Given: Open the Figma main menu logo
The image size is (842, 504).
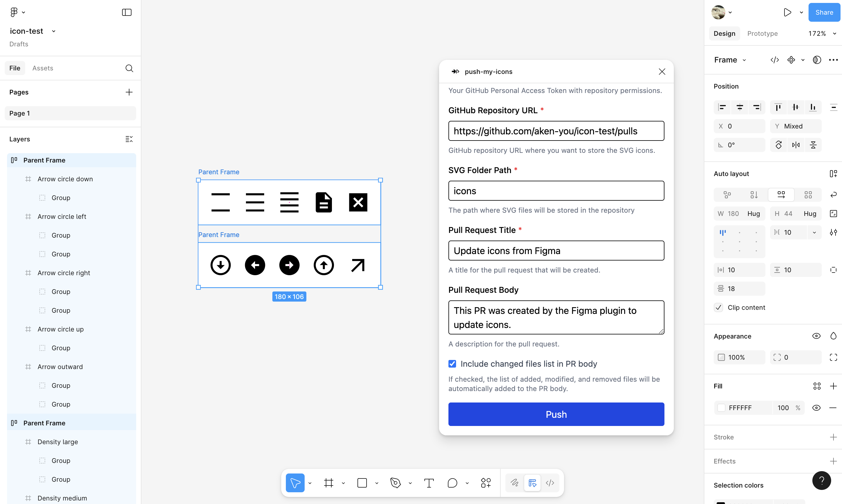Looking at the screenshot, I should (14, 12).
